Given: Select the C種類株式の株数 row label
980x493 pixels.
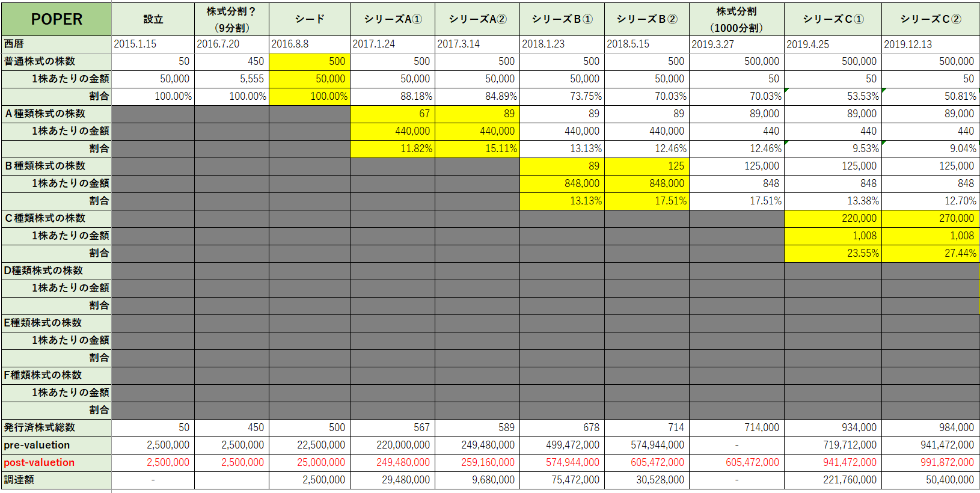Looking at the screenshot, I should [x=57, y=218].
